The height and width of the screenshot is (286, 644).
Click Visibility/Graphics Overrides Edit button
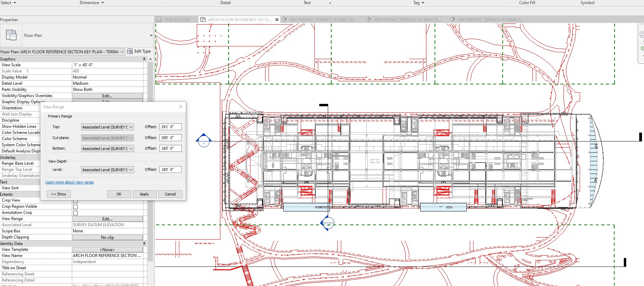coord(107,96)
